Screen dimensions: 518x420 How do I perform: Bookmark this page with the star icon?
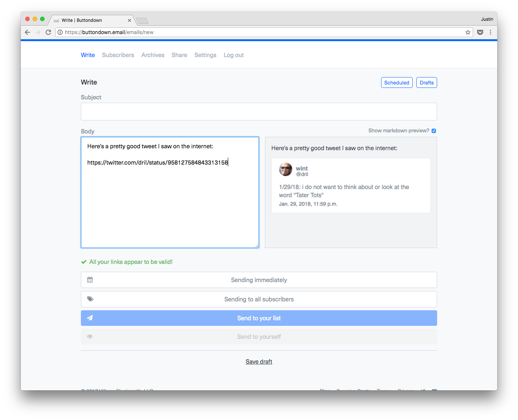(x=468, y=32)
